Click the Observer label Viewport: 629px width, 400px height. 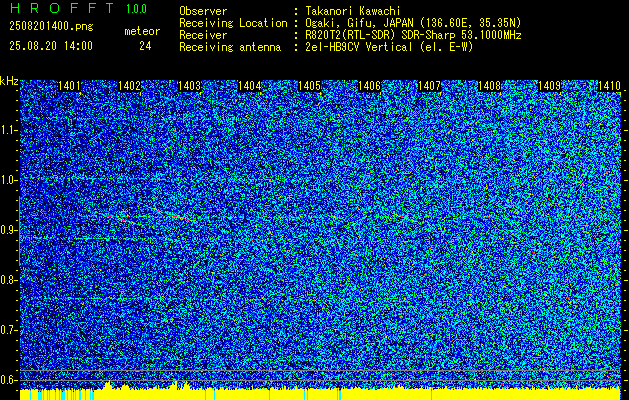203,11
